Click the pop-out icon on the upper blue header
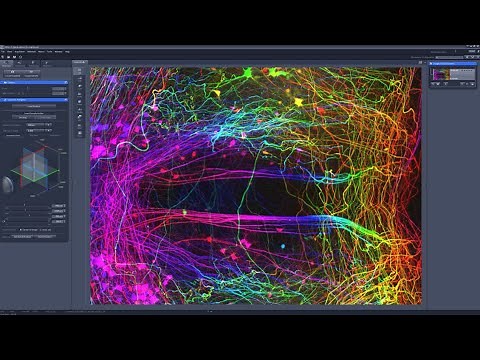The width and height of the screenshot is (480, 360). pyautogui.click(x=66, y=82)
